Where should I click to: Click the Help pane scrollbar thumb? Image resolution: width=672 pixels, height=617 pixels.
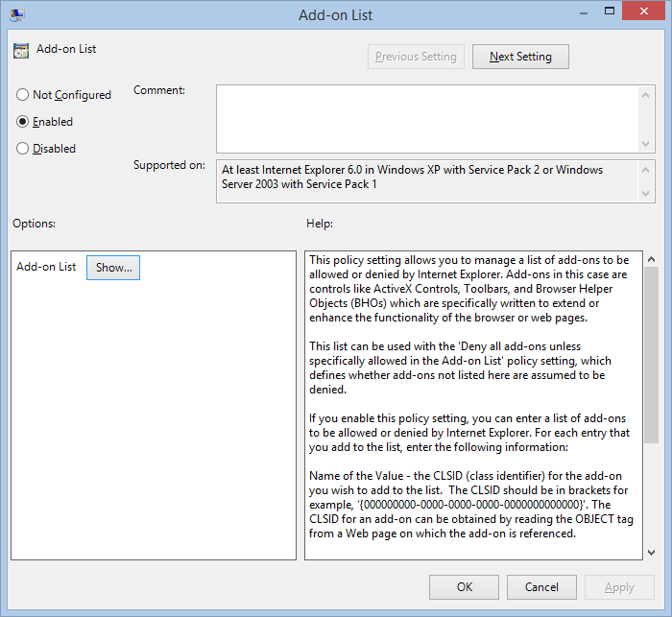[x=651, y=355]
